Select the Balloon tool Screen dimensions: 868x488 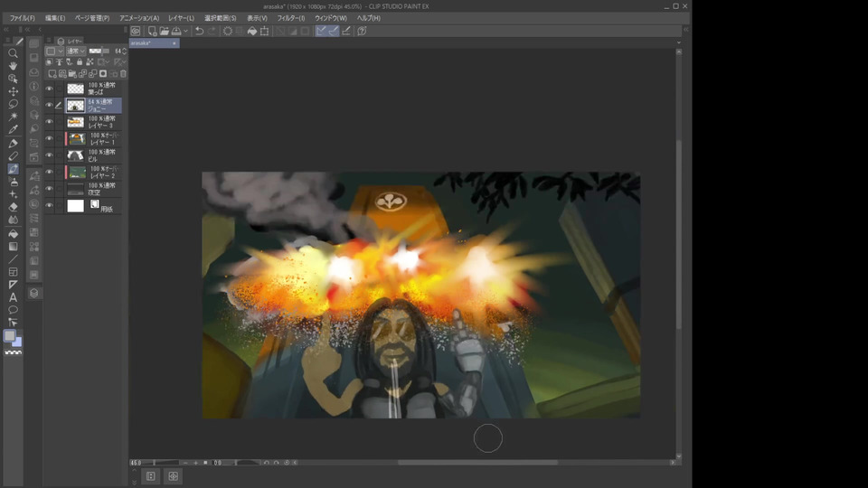pyautogui.click(x=13, y=310)
